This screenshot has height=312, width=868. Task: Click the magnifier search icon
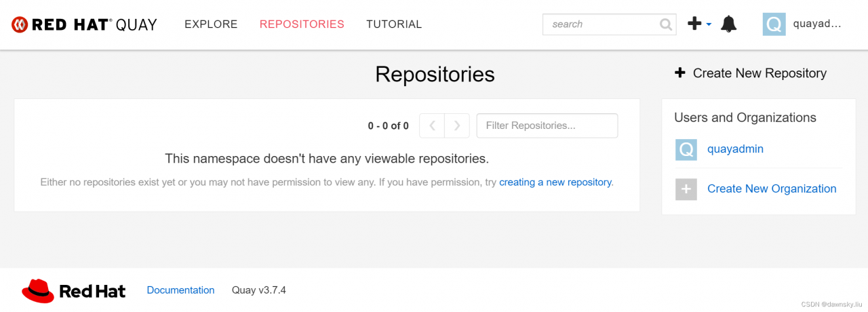[x=666, y=24]
